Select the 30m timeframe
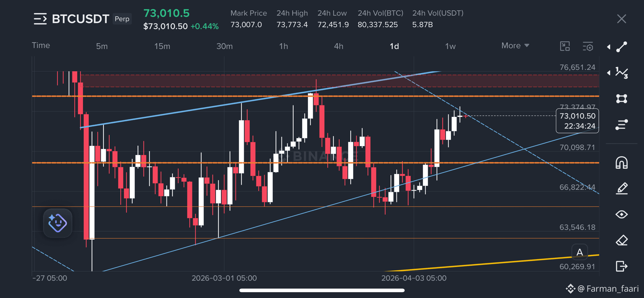 [225, 46]
